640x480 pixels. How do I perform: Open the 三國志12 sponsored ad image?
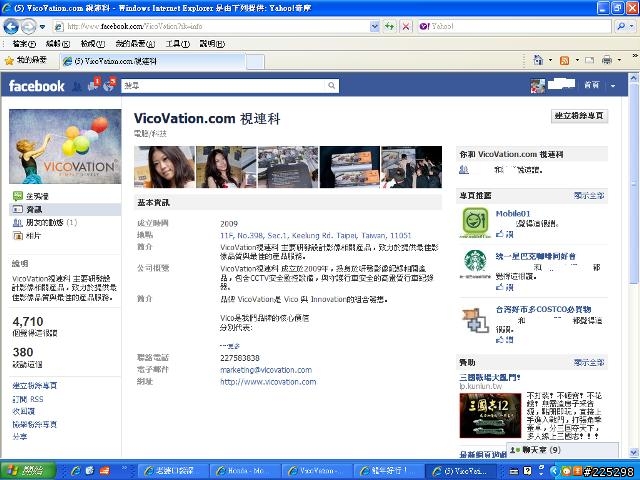490,415
